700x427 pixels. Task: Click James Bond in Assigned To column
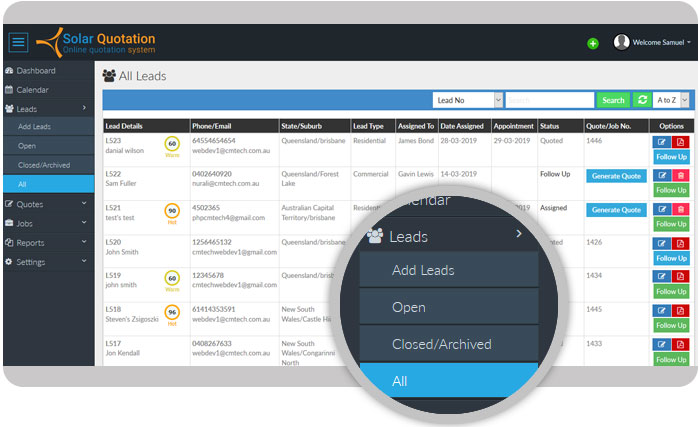416,140
